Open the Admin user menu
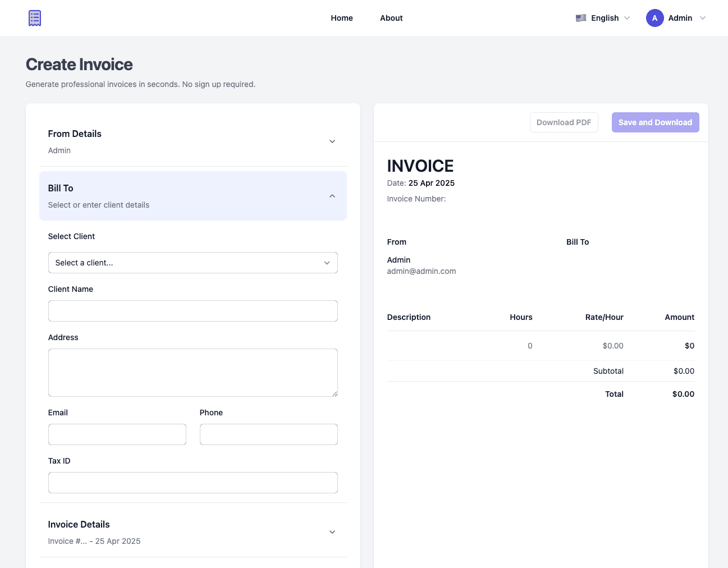 tap(676, 18)
